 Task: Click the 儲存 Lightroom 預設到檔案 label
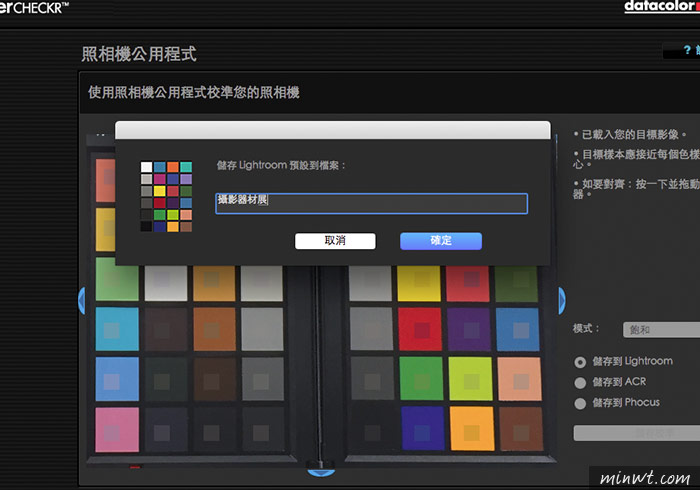pyautogui.click(x=281, y=165)
